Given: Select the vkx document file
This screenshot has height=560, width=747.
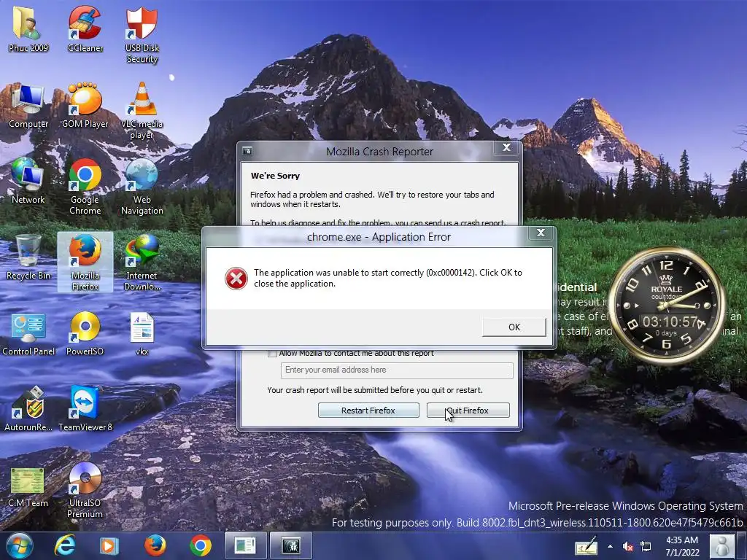Looking at the screenshot, I should point(142,333).
